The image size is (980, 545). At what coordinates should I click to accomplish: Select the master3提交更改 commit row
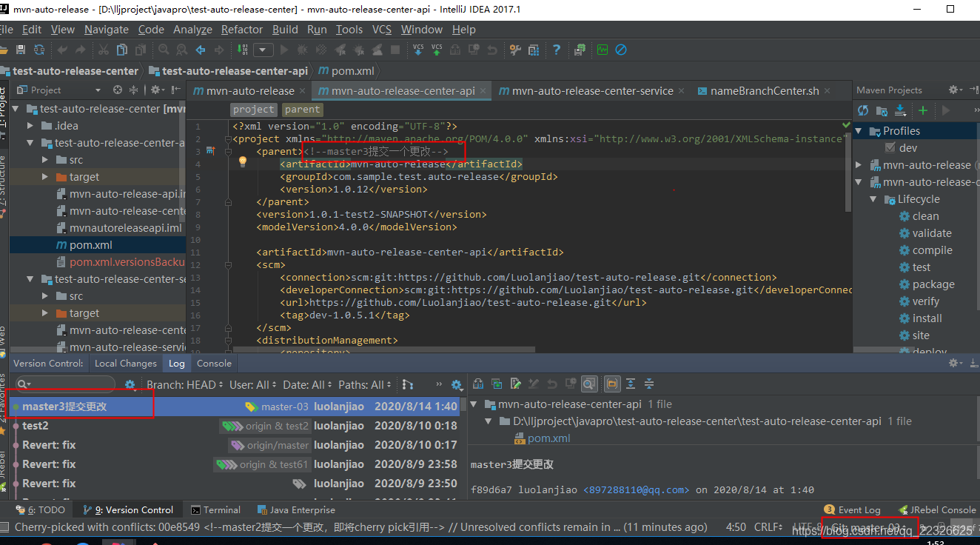click(235, 407)
